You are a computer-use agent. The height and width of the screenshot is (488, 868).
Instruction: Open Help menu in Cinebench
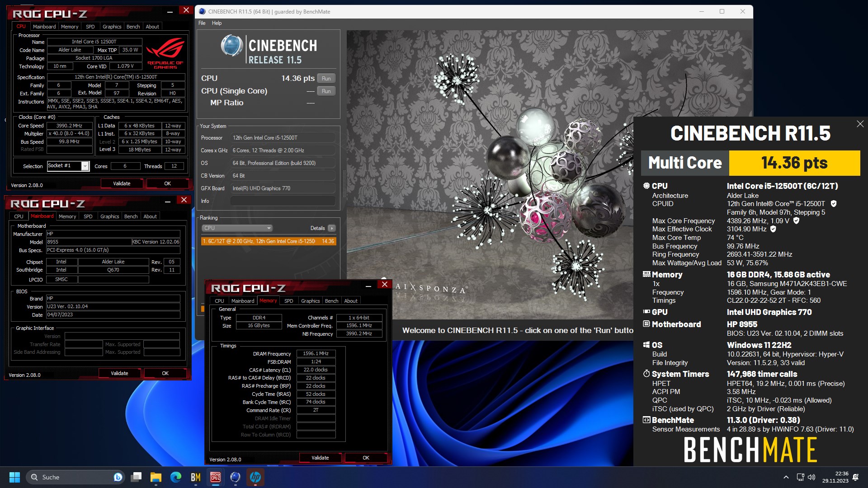tap(217, 23)
